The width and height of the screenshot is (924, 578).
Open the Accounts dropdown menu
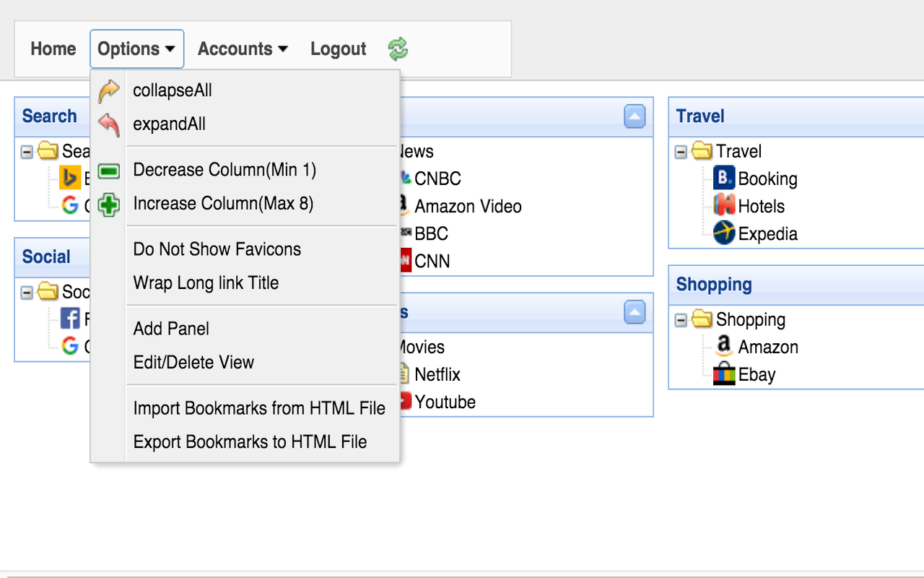[243, 49]
